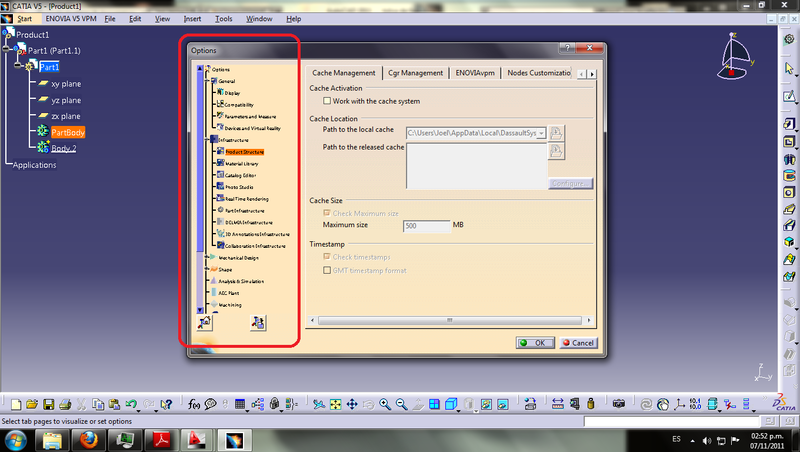Open the Start menu in CATIA
This screenshot has width=800, height=452.
pos(24,19)
